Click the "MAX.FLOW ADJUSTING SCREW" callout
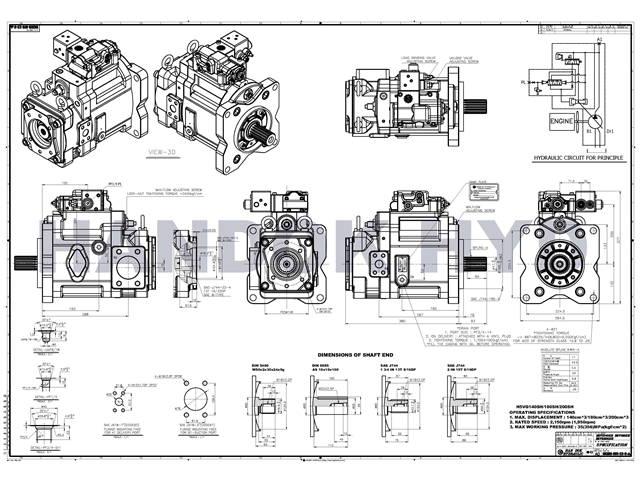 pyautogui.click(x=181, y=190)
